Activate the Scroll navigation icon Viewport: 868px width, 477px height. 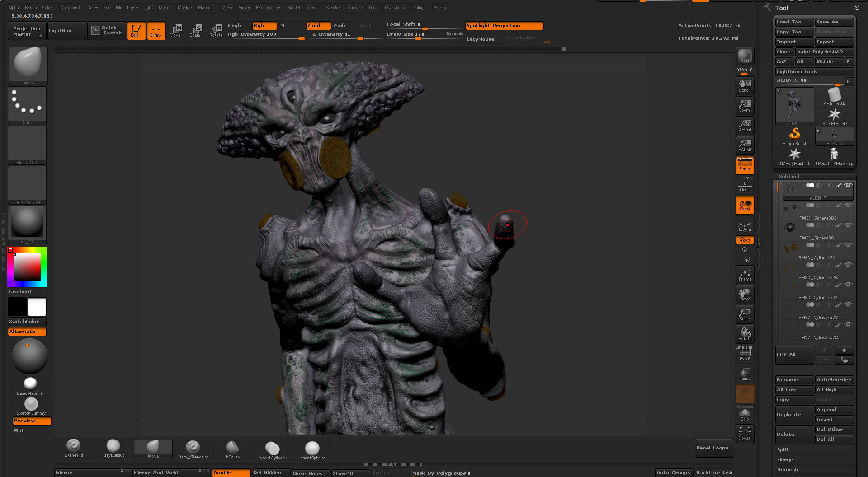pyautogui.click(x=745, y=86)
